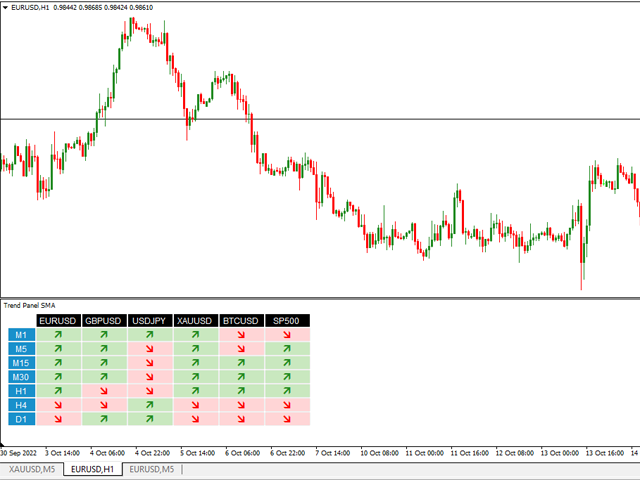The height and width of the screenshot is (480, 640).
Task: Click GBPUSD M30 up-trend arrow
Action: tap(104, 377)
